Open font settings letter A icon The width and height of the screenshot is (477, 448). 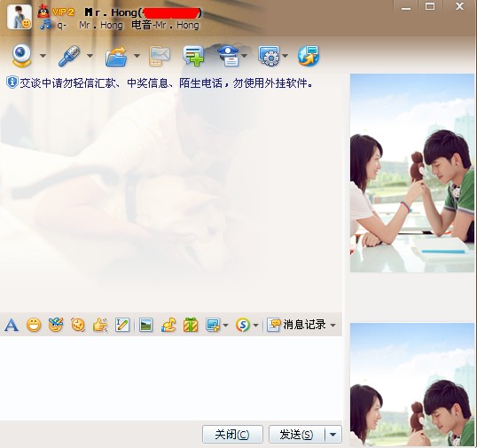pyautogui.click(x=12, y=325)
